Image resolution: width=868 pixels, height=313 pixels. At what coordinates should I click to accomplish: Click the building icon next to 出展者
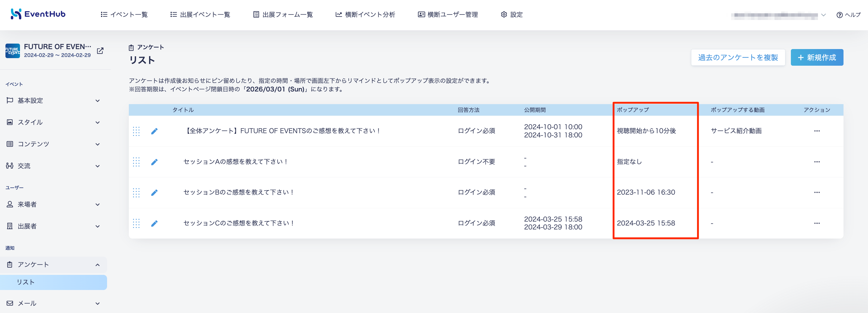coord(10,226)
